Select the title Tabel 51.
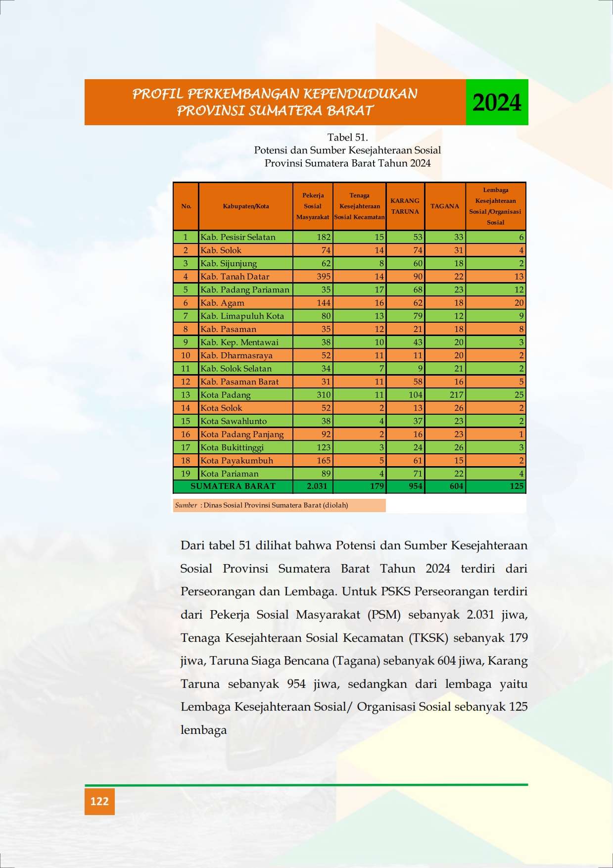This screenshot has width=613, height=868. [347, 137]
